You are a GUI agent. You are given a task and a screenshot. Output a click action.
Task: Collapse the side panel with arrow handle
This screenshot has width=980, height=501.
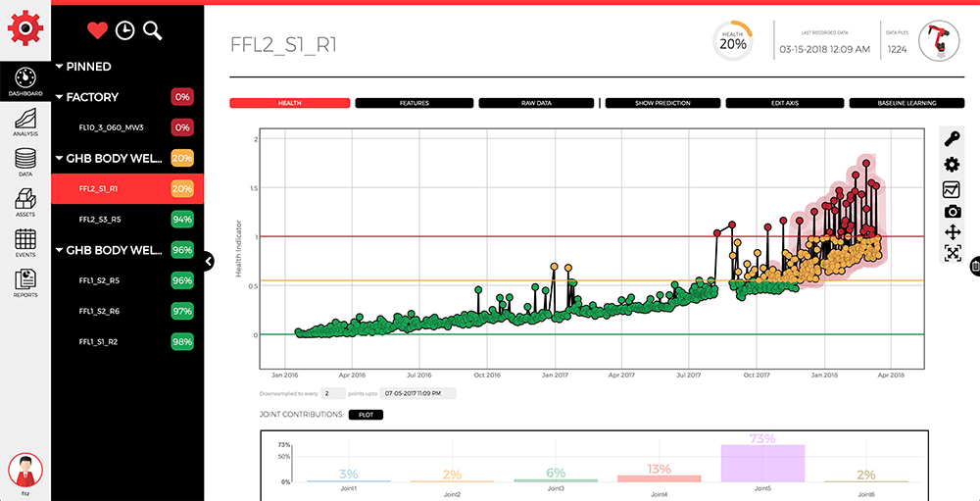(x=208, y=261)
